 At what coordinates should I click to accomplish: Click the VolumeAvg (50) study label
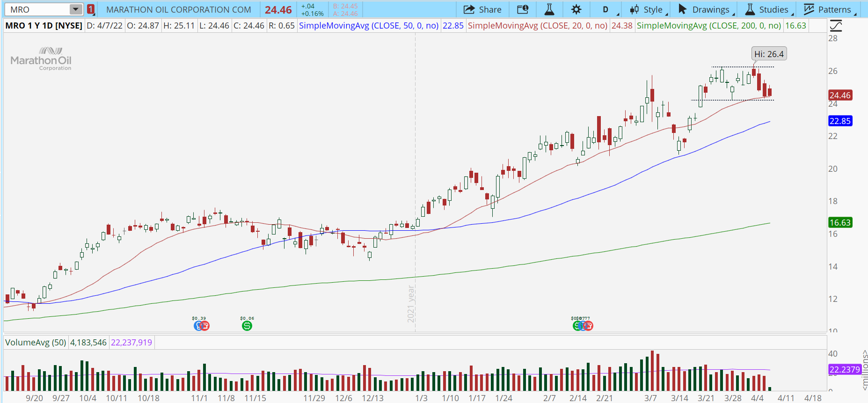tap(36, 343)
